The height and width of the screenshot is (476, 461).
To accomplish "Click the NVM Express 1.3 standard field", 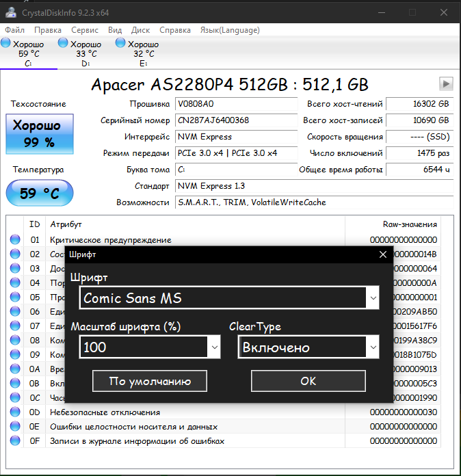I will pyautogui.click(x=315, y=186).
